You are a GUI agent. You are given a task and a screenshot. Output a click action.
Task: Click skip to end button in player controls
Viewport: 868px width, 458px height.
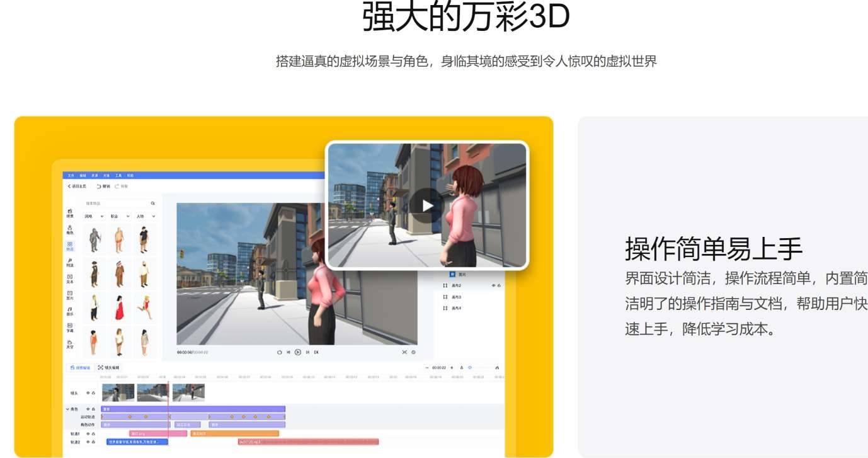click(316, 352)
